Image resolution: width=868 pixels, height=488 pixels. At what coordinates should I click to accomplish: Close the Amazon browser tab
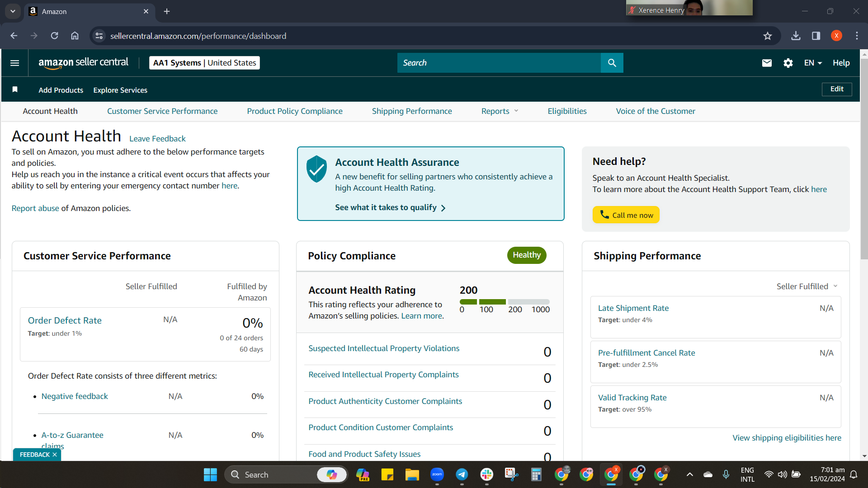(x=146, y=11)
